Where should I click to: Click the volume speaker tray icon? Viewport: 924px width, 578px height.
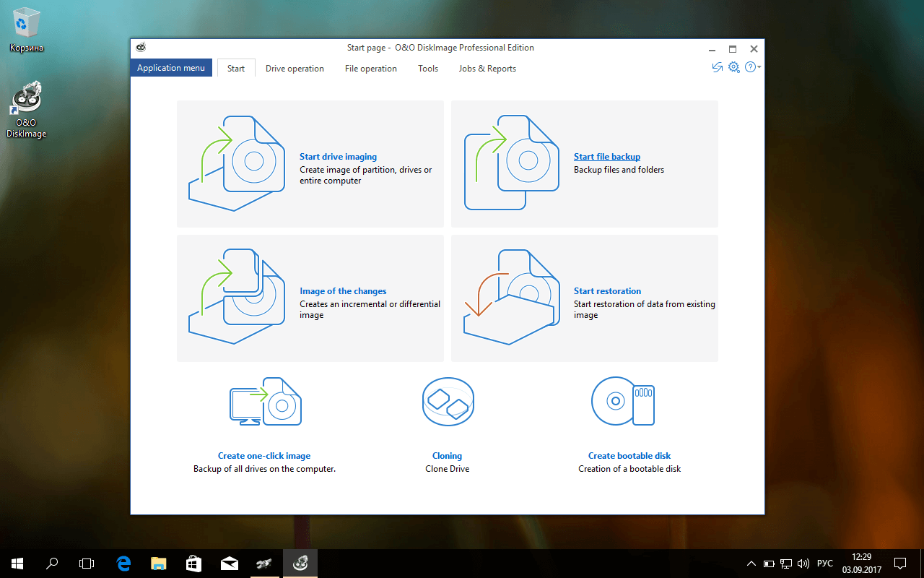click(x=803, y=563)
